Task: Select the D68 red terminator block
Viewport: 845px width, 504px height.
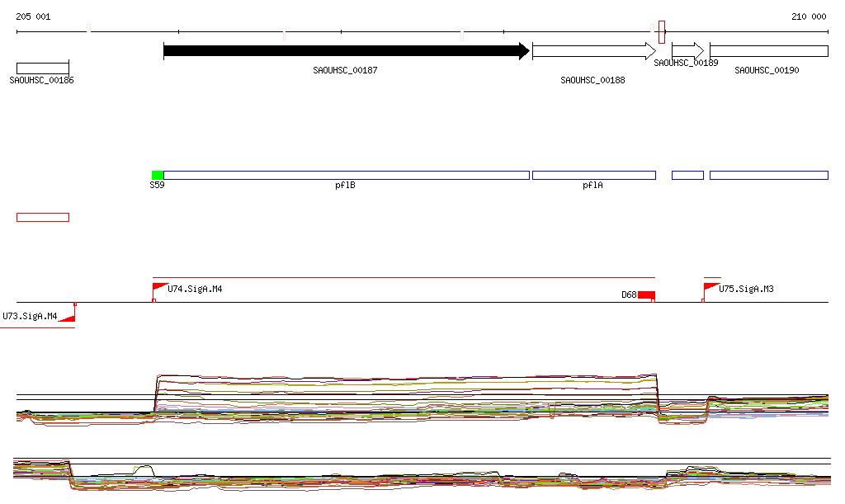Action: click(x=646, y=294)
